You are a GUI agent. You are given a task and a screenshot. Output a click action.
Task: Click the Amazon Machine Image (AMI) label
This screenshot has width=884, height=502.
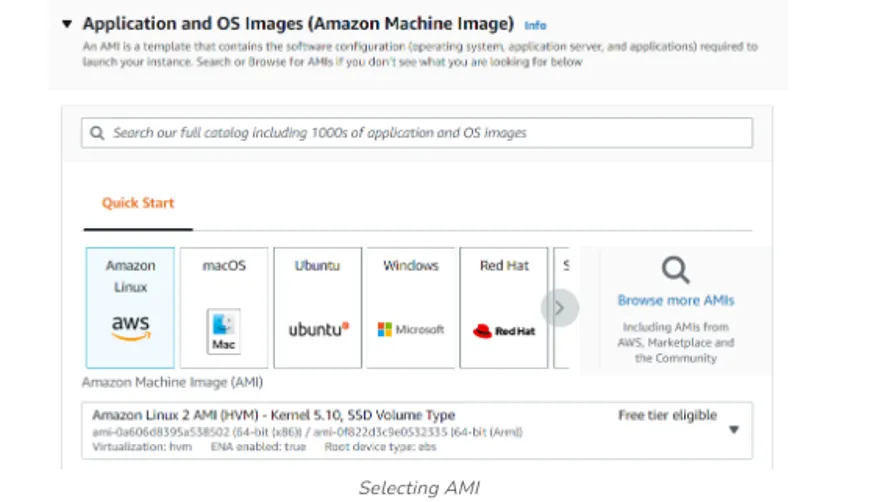click(x=173, y=382)
